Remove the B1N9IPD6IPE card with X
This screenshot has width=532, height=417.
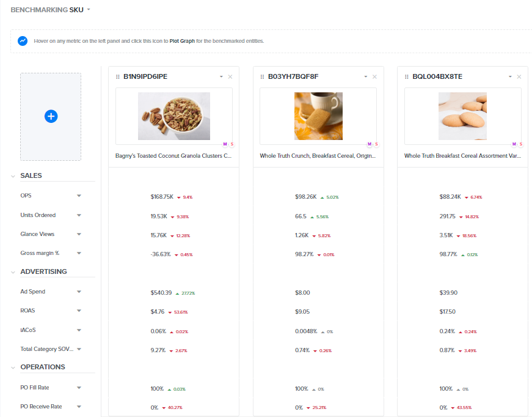coord(230,77)
